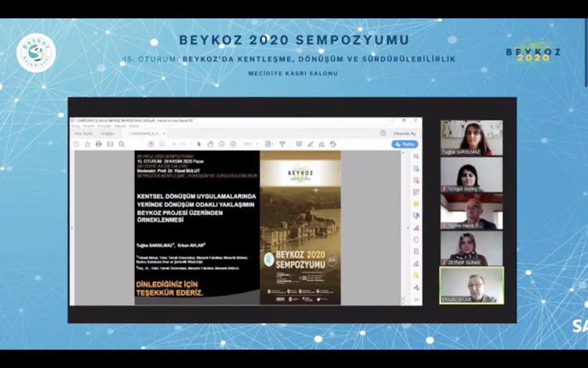Click the zoom out minus icon

coord(222,144)
